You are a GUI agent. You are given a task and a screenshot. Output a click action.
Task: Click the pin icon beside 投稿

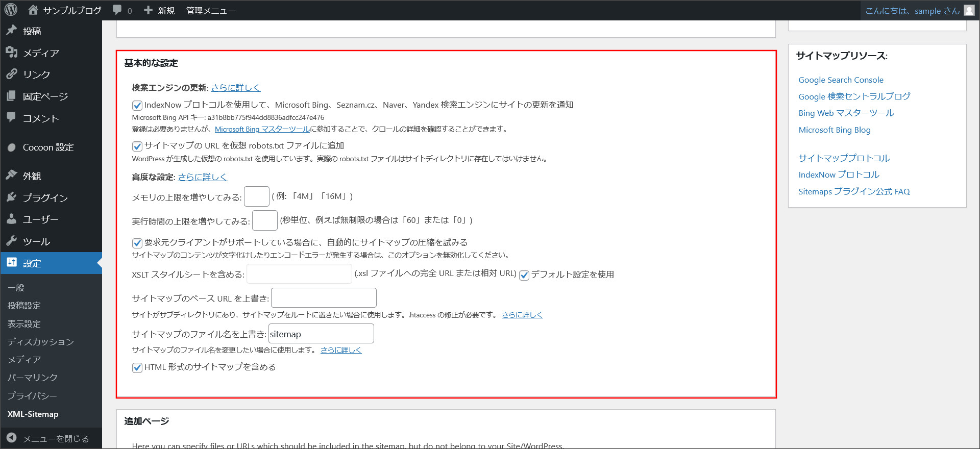click(x=11, y=31)
